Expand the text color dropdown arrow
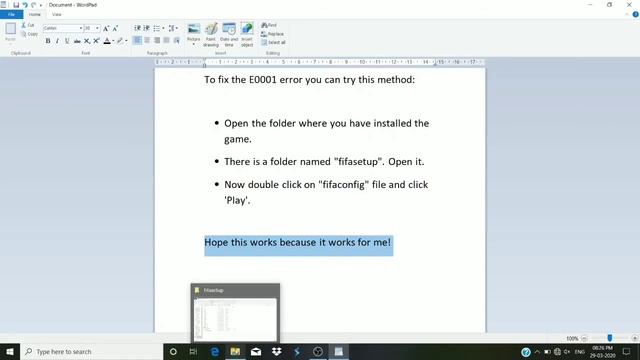The width and height of the screenshot is (640, 360). point(113,41)
